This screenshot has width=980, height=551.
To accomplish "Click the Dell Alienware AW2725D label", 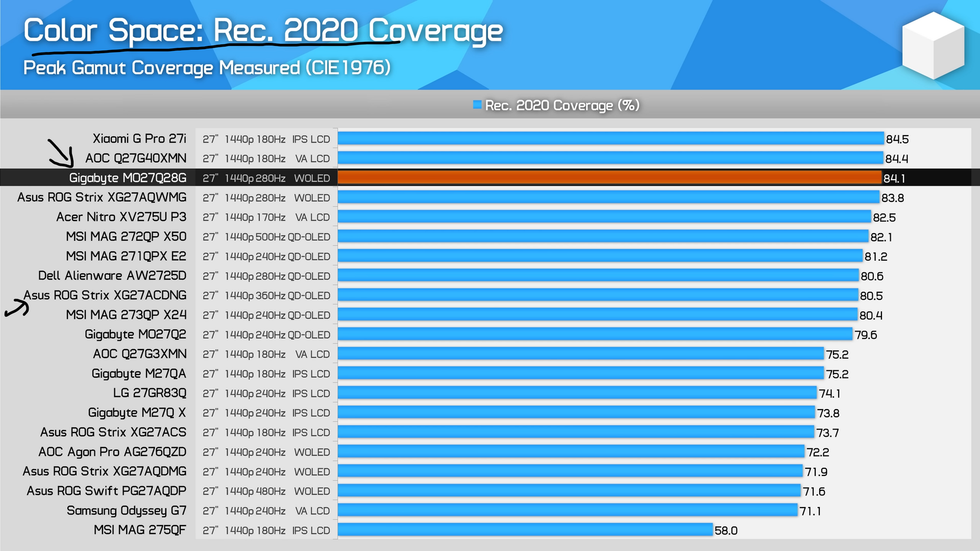I will click(112, 276).
